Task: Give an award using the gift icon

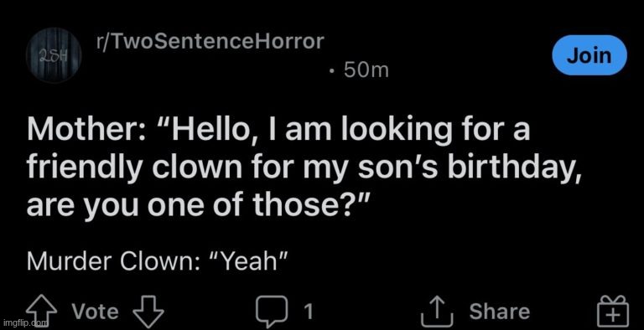Action: click(x=613, y=312)
